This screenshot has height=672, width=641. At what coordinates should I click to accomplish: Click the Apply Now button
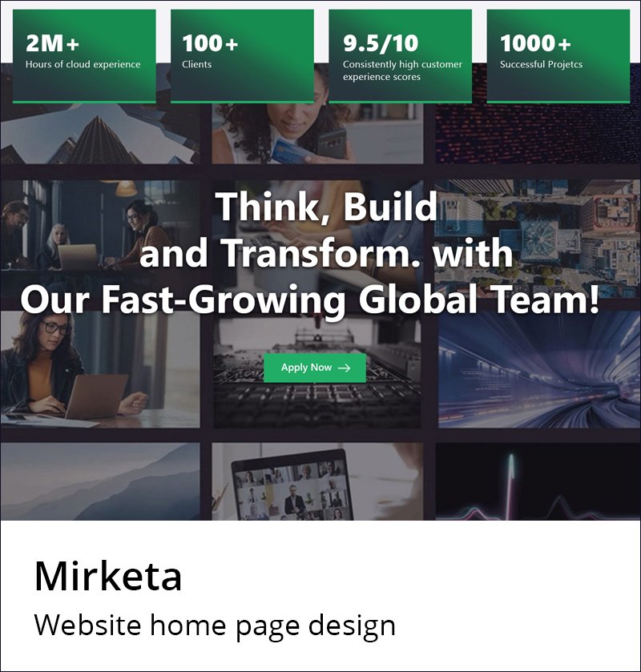click(x=315, y=368)
